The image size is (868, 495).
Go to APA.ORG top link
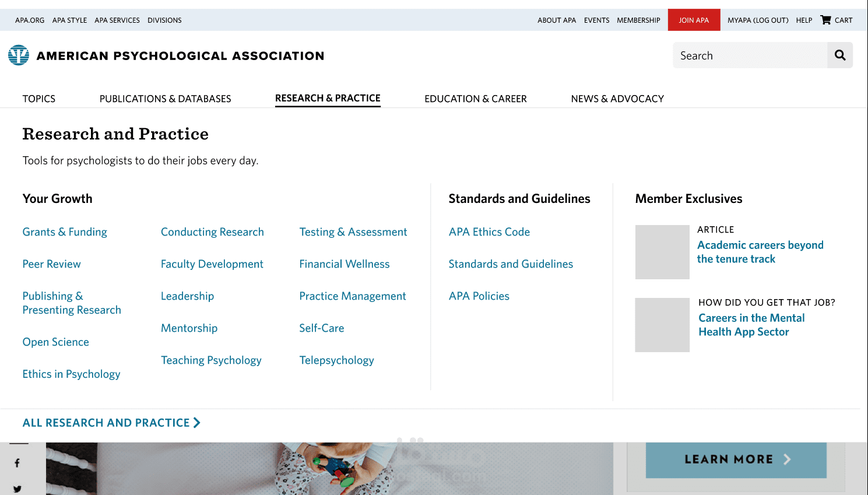pyautogui.click(x=30, y=20)
